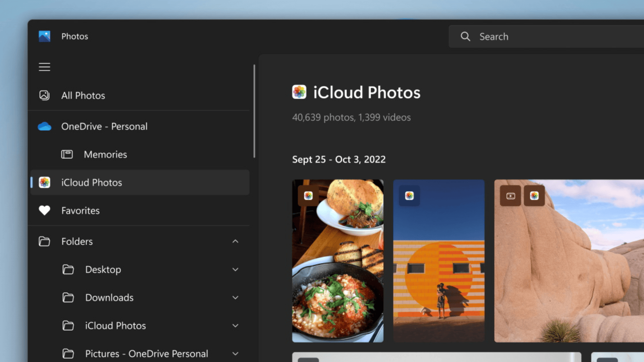The width and height of the screenshot is (644, 362).
Task: Click the search magnifier icon
Action: [465, 37]
